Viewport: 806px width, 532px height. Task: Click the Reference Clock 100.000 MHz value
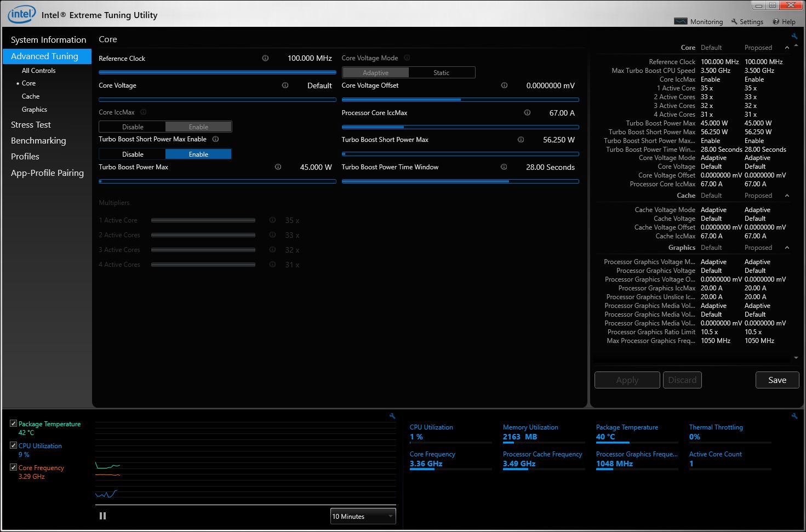pos(310,58)
